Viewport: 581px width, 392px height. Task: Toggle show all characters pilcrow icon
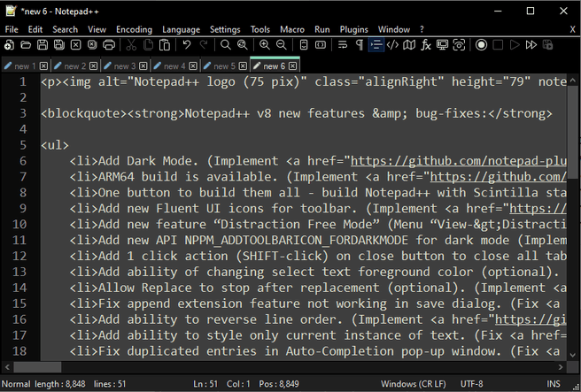coord(360,45)
